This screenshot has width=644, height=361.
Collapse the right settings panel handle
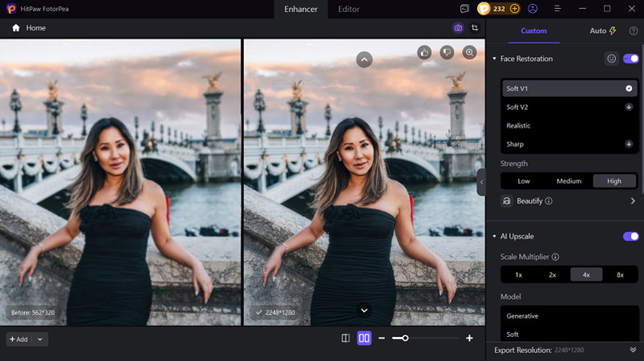click(x=481, y=182)
